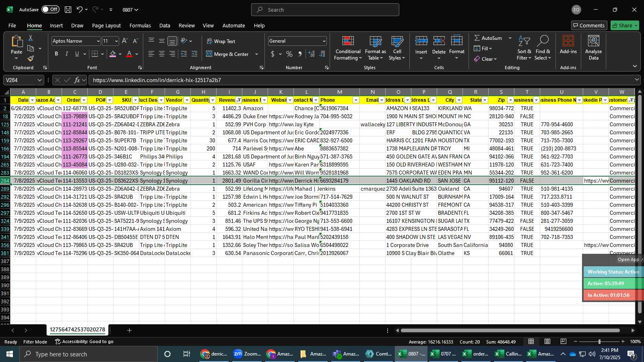Switch to Page Layout view in status bar
This screenshot has width=644, height=362.
547,341
